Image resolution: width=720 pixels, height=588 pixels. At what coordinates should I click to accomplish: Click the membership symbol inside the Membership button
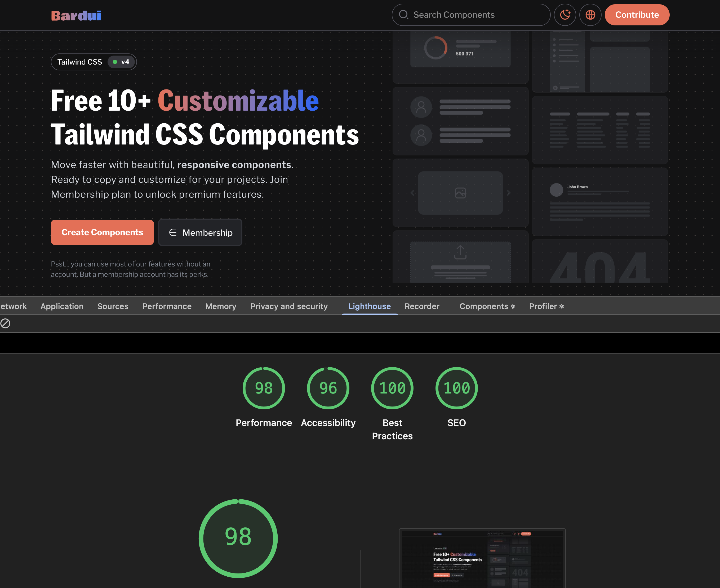click(x=173, y=232)
